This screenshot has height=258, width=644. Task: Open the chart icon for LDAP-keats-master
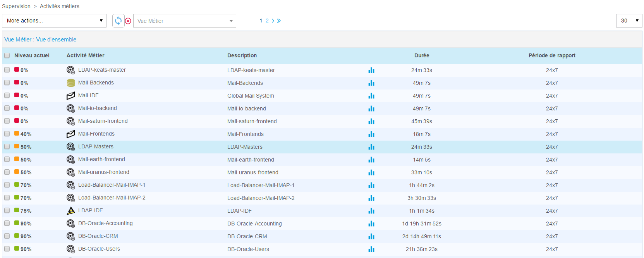point(371,70)
